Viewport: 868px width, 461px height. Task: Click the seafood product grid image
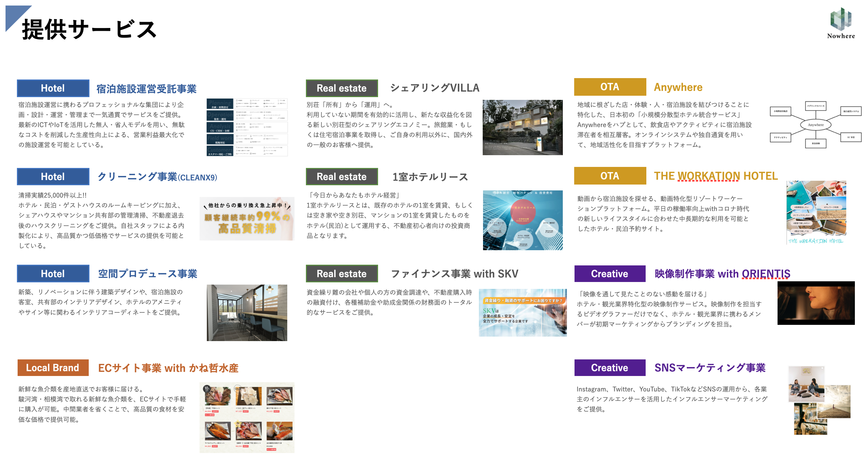click(247, 417)
